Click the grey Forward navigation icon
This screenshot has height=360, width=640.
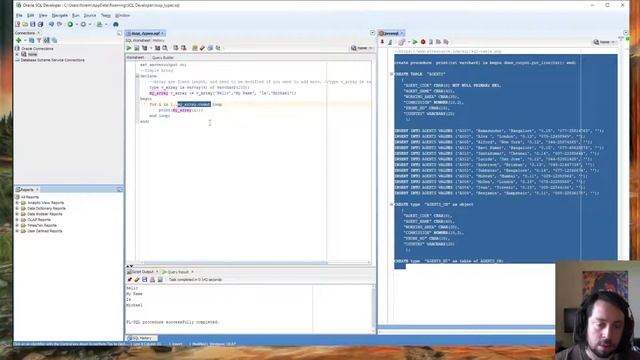click(83, 24)
